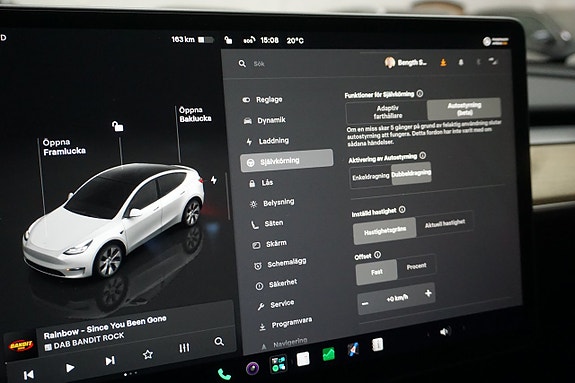This screenshot has height=383, width=575.
Task: Select Hastighetsgräns speed option
Action: (385, 231)
